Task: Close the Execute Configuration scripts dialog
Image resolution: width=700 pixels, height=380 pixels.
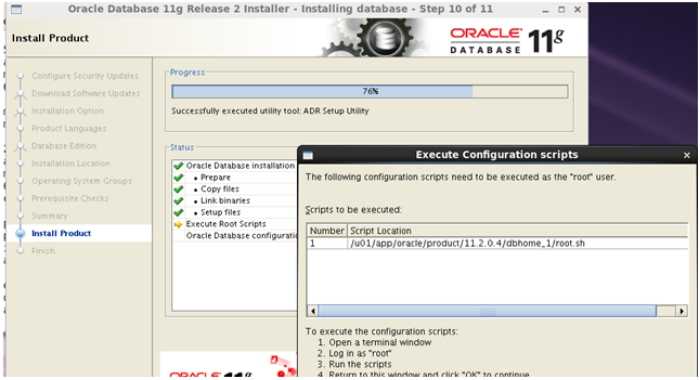Action: coord(687,155)
